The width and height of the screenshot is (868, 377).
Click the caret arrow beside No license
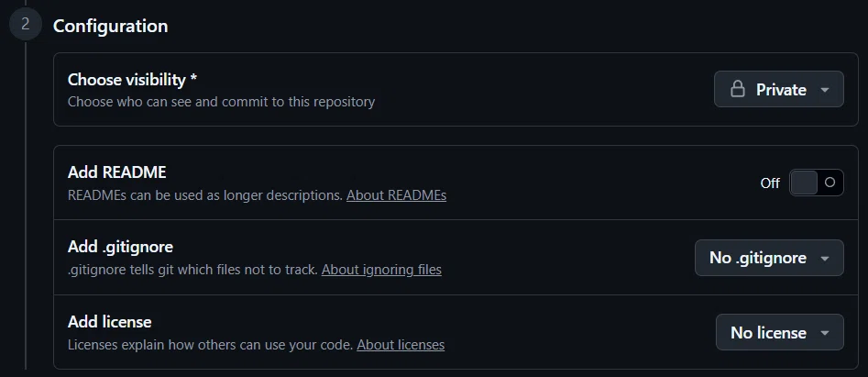tap(825, 333)
